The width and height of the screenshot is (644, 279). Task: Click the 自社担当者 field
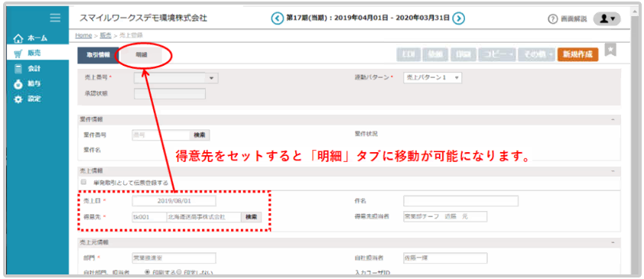point(445,258)
